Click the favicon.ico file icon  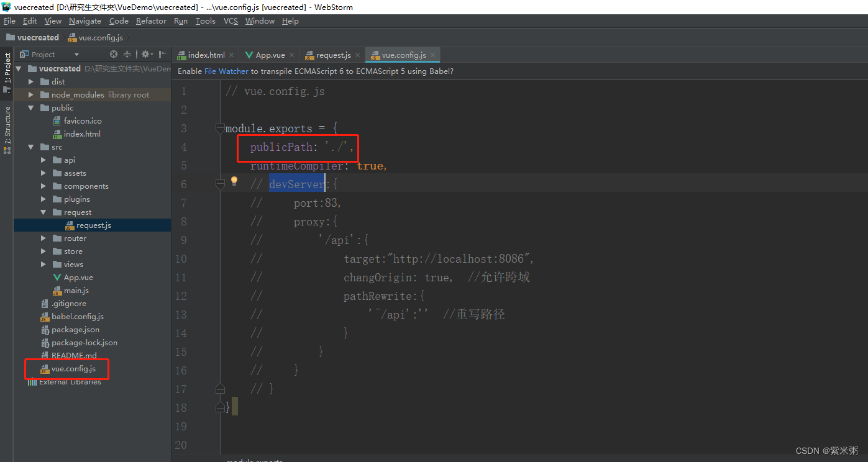[x=57, y=121]
